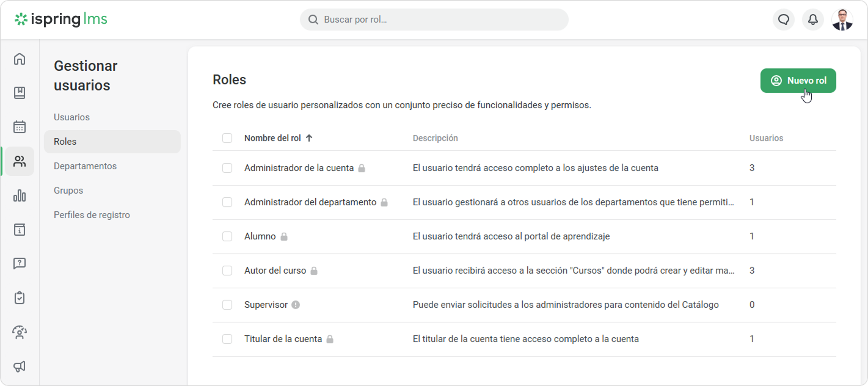The height and width of the screenshot is (386, 868).
Task: Open the user profile avatar menu
Action: tap(842, 20)
